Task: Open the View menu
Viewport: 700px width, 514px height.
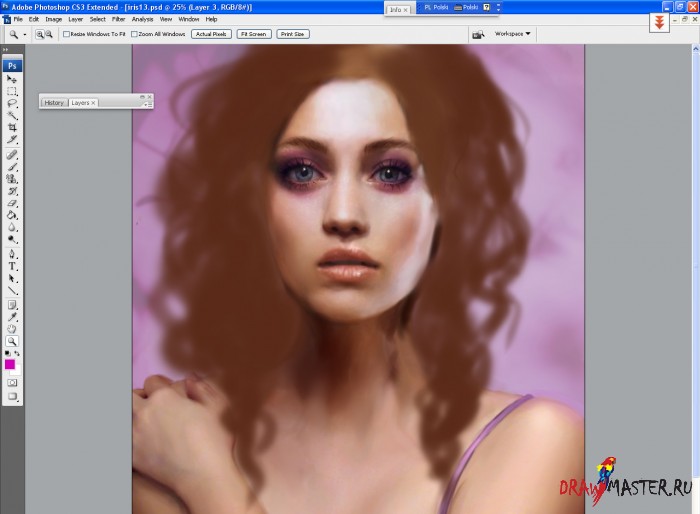Action: (x=166, y=19)
